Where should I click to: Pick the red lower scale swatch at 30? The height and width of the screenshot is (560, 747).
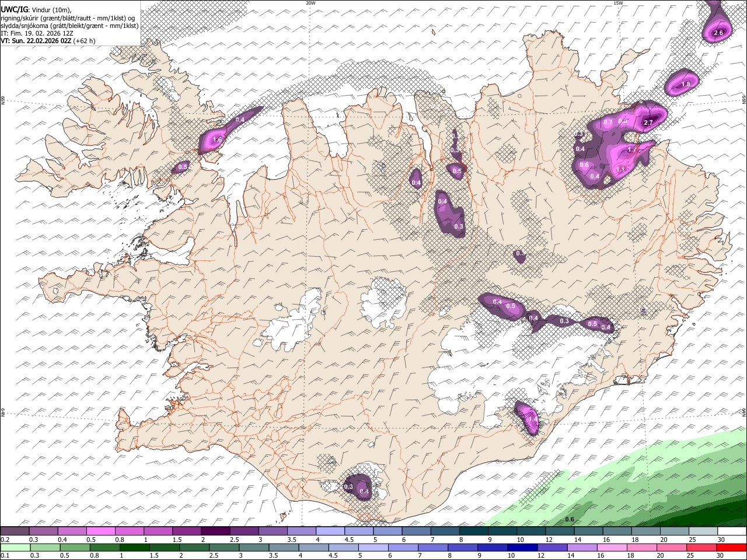pyautogui.click(x=731, y=548)
